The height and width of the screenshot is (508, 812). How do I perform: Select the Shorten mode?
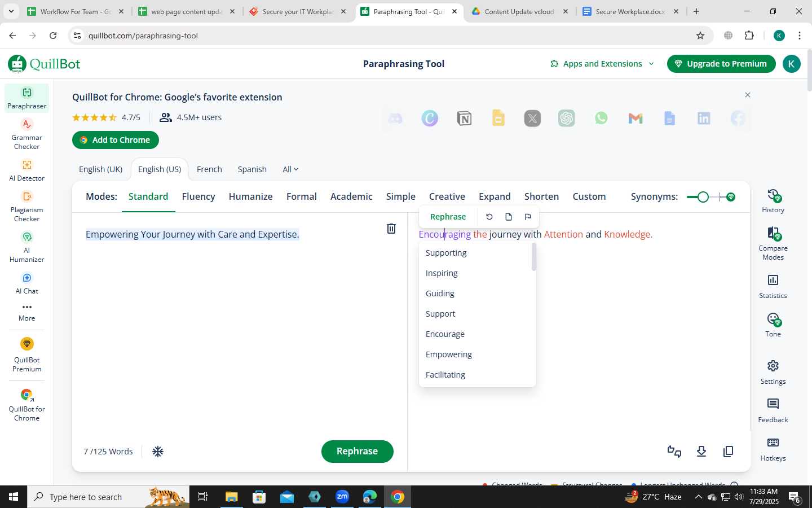pos(541,196)
